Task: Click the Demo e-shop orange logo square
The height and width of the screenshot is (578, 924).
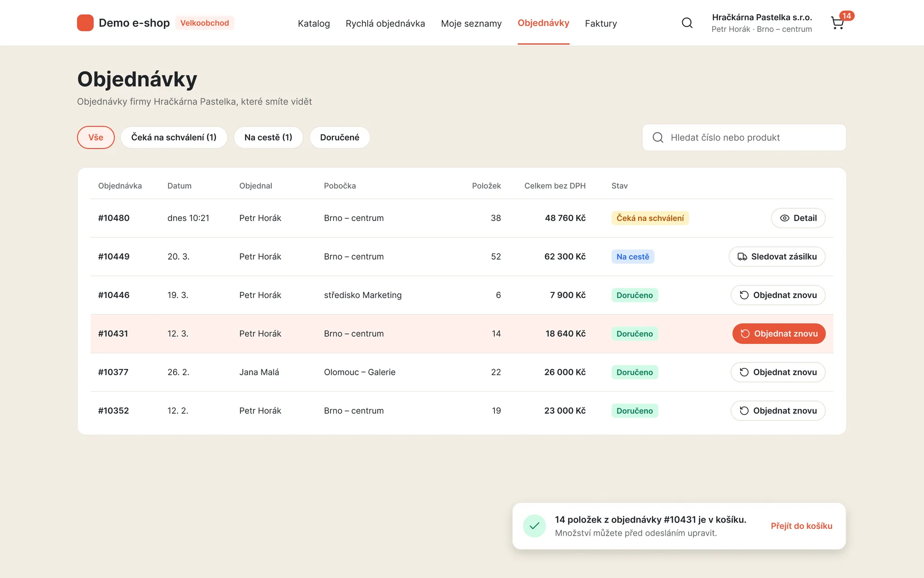Action: point(85,23)
